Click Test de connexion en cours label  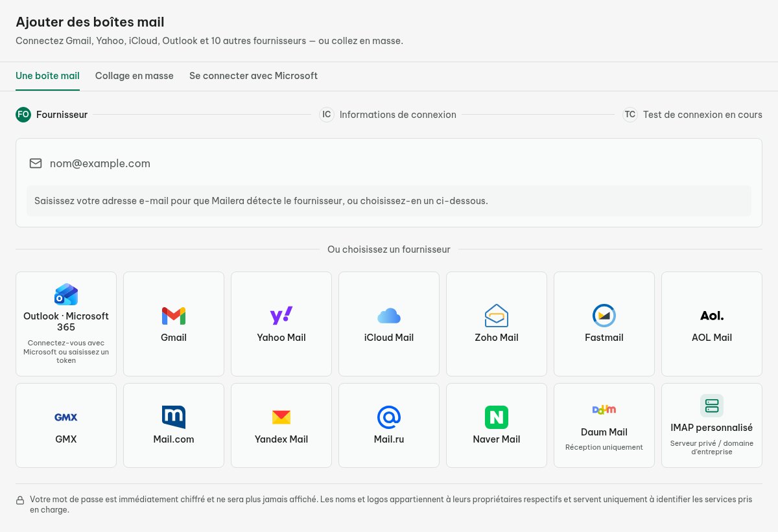click(703, 115)
